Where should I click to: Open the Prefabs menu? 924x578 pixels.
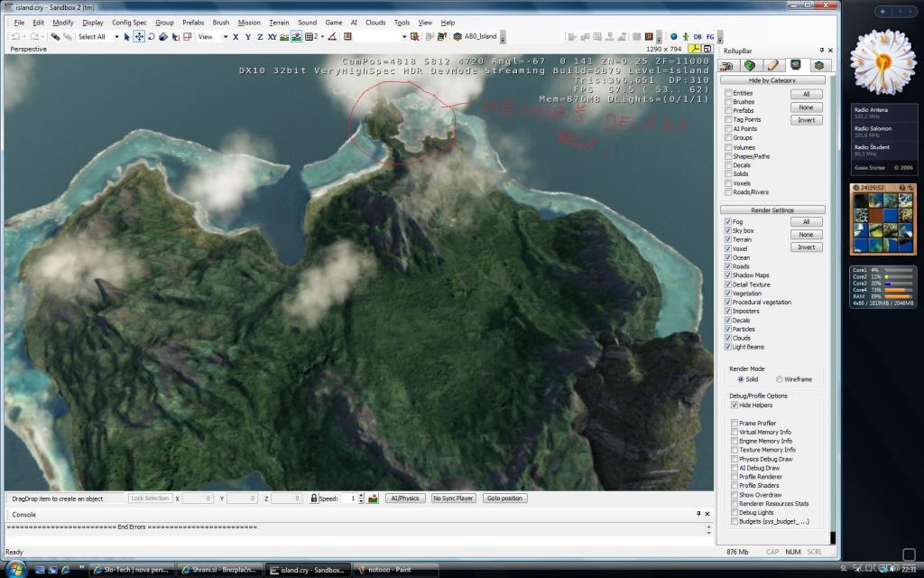pyautogui.click(x=193, y=23)
